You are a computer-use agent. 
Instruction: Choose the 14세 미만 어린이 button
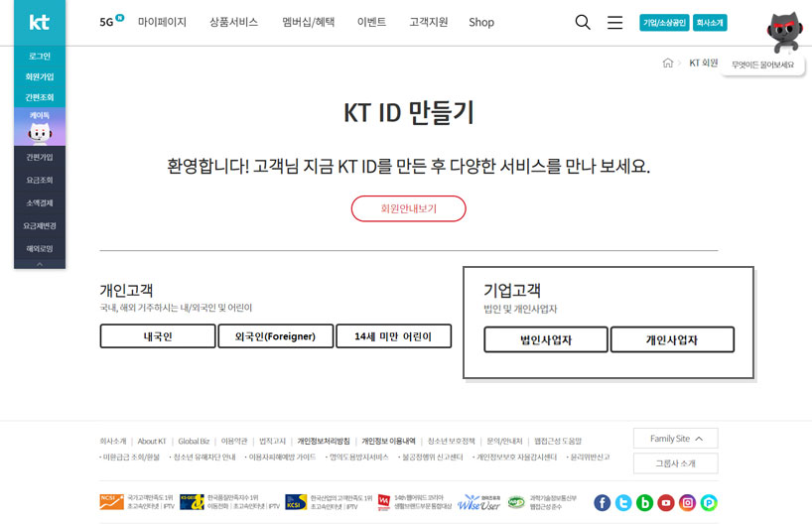(x=393, y=336)
